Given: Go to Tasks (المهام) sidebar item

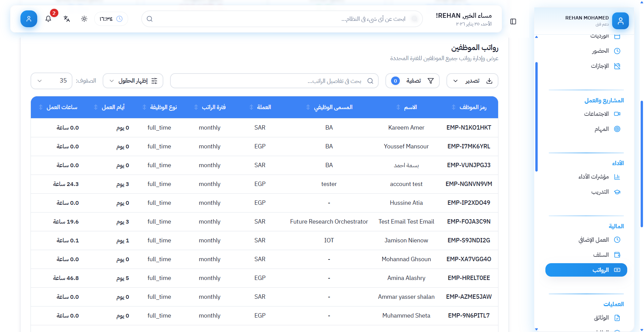Looking at the screenshot, I should 601,129.
